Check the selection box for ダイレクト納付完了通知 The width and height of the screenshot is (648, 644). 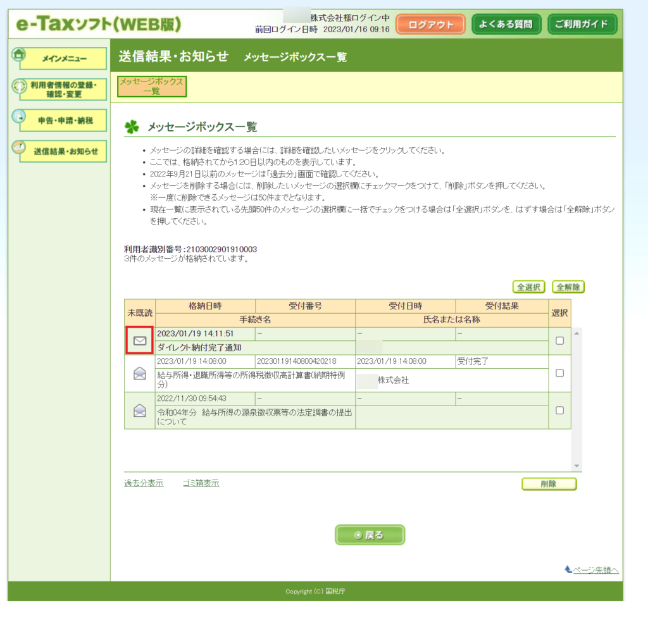coord(559,341)
